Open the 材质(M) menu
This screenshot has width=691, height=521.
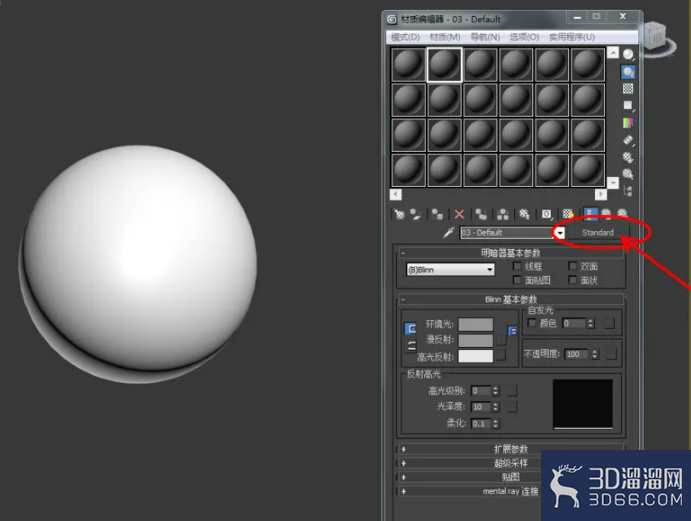pos(445,37)
